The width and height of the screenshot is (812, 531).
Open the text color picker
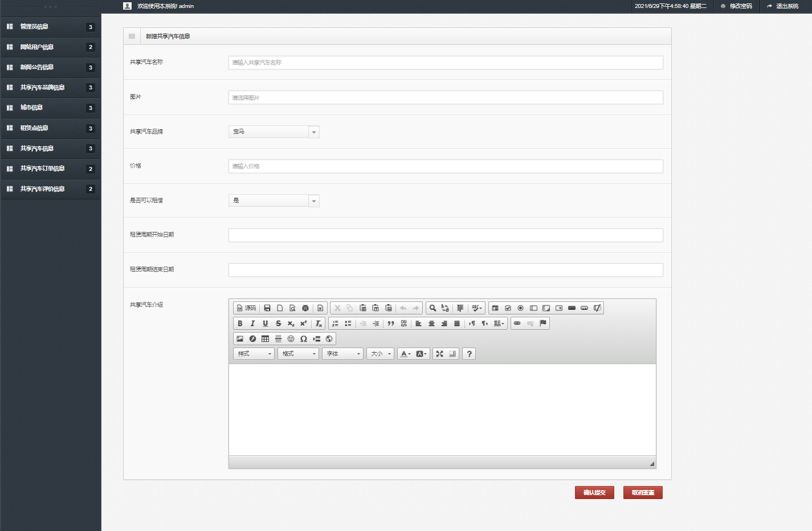(x=405, y=354)
